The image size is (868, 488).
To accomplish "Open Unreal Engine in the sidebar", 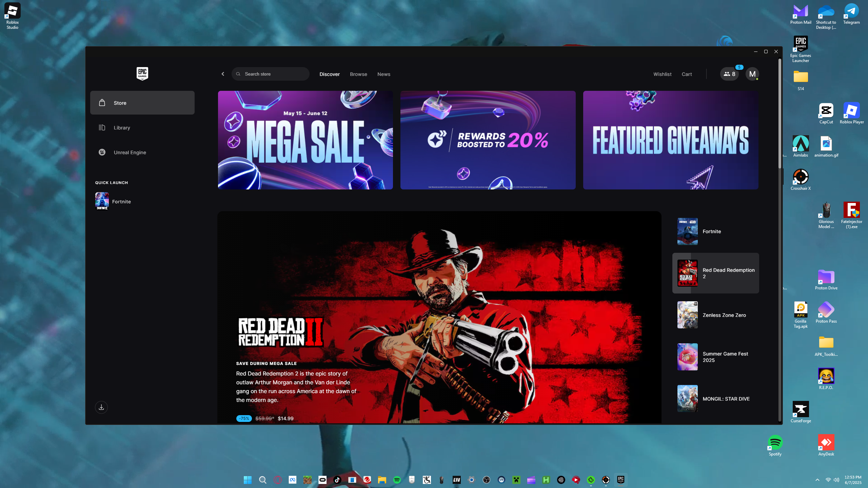I will [x=130, y=152].
